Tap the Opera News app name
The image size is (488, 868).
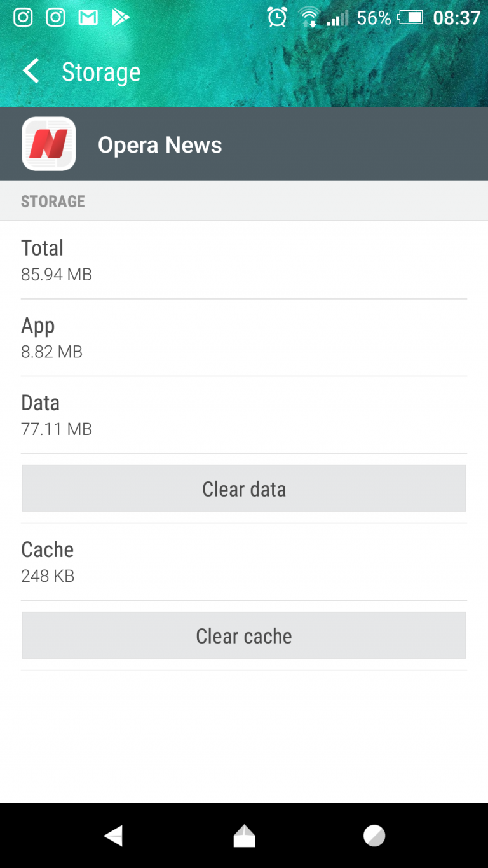pyautogui.click(x=160, y=145)
